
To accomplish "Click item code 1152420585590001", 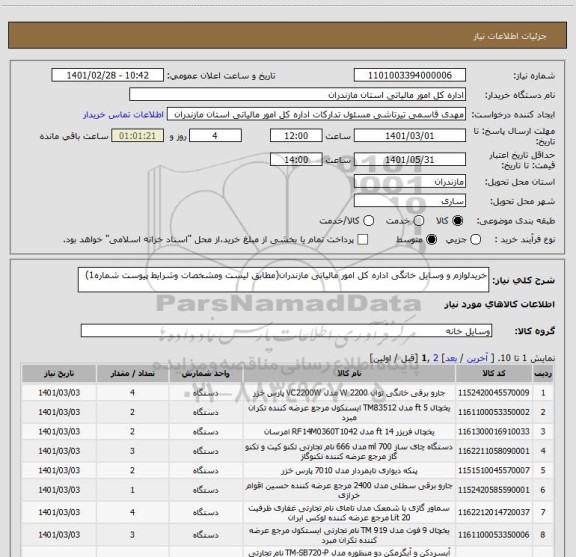I will pos(494,490).
